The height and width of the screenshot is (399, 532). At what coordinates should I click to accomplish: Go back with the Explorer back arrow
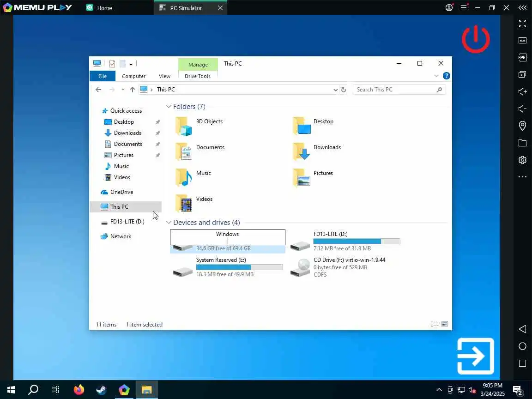98,90
